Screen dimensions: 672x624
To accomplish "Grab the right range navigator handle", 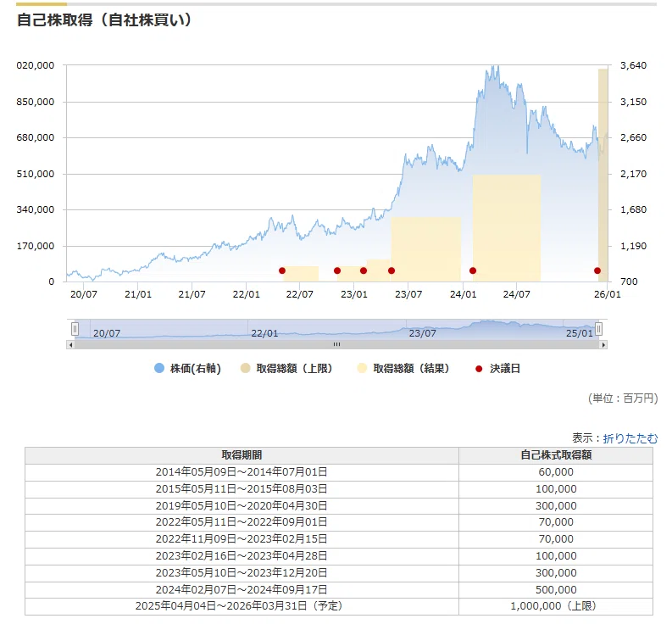I will coord(599,329).
